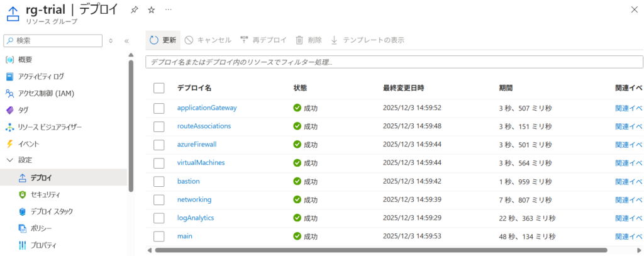This screenshot has width=644, height=256.
Task: Select the checkbox for the bastion deployment
Action: tap(158, 181)
